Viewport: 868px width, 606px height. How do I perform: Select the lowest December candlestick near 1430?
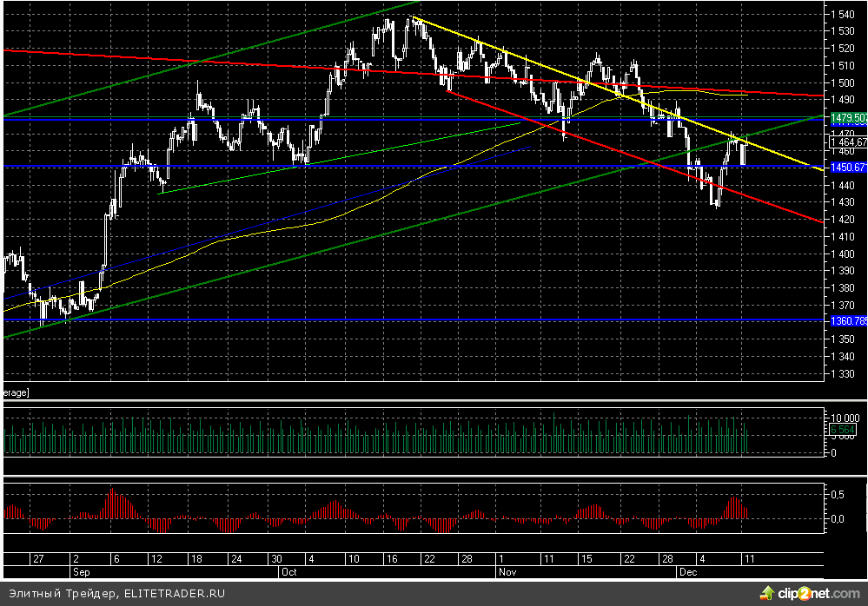pyautogui.click(x=717, y=201)
